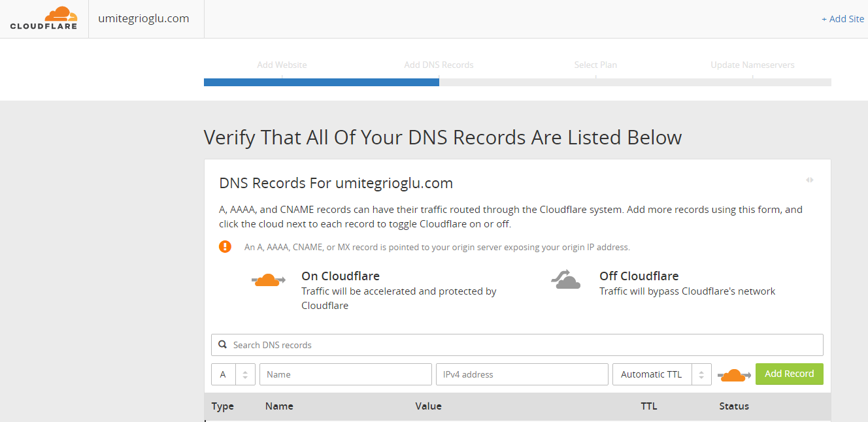Screen dimensions: 868x422
Task: Open the umitegrioglu.com site selector
Action: click(x=144, y=18)
